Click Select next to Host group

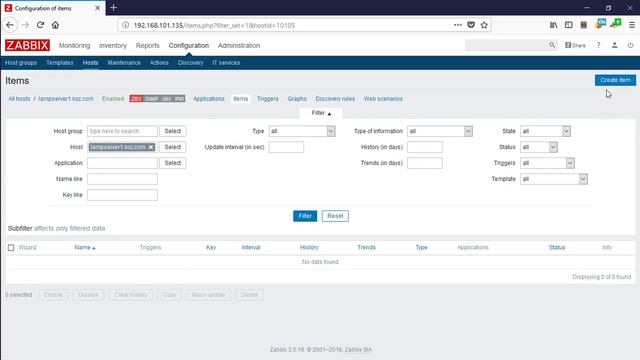pyautogui.click(x=173, y=131)
